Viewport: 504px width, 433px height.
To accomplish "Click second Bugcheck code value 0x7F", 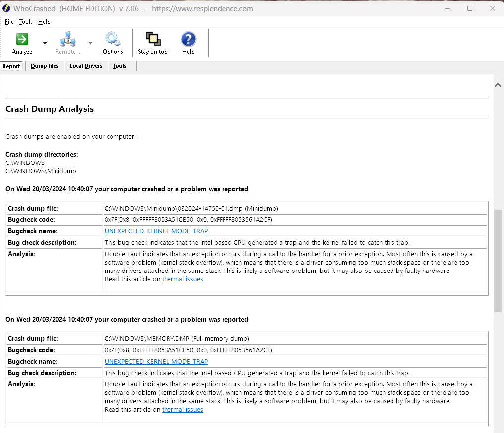I will pos(188,350).
